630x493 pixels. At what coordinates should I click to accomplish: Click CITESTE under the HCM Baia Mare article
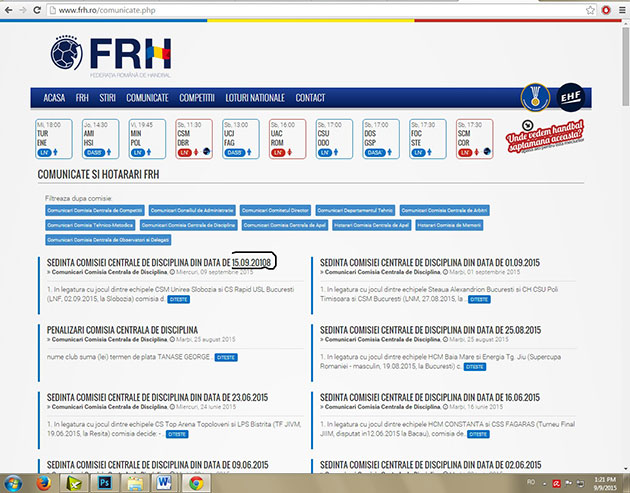[475, 367]
